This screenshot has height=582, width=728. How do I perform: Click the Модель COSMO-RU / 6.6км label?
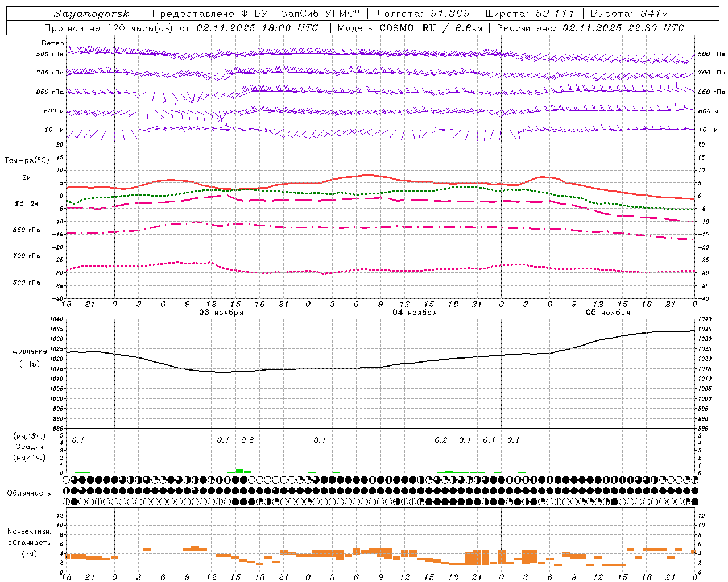[409, 28]
